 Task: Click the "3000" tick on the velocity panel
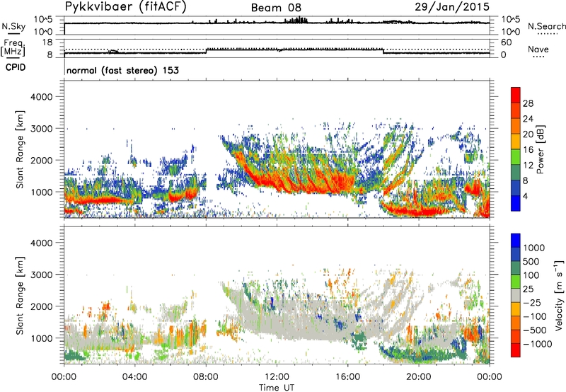coord(41,275)
